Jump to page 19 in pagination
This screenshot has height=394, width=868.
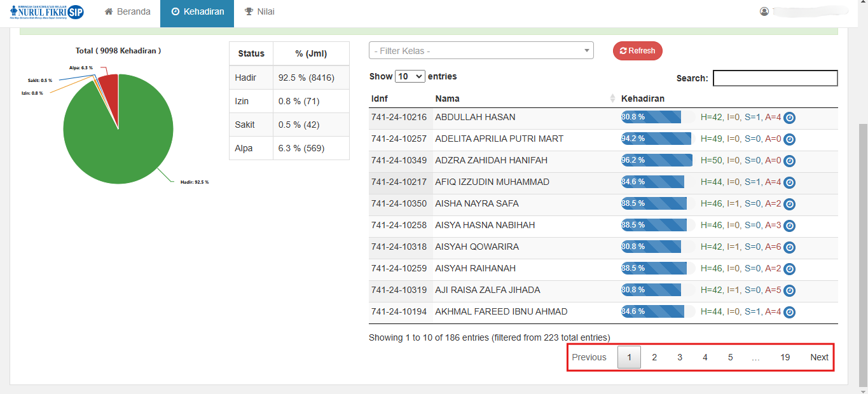pos(785,357)
